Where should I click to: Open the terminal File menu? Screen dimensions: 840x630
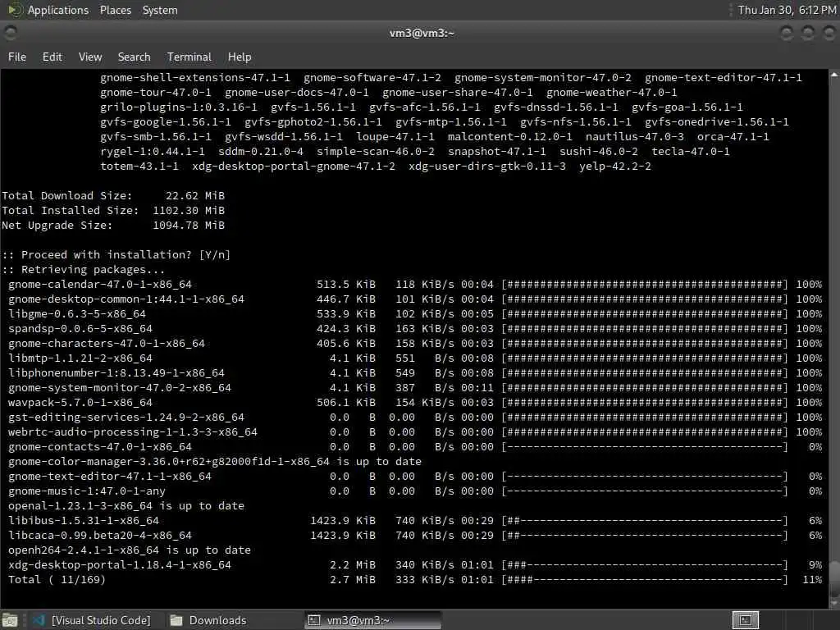[x=17, y=57]
